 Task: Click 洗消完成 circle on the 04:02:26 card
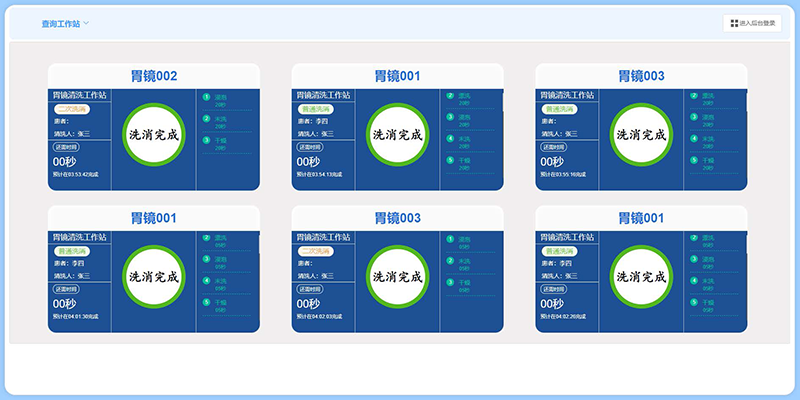tap(641, 277)
